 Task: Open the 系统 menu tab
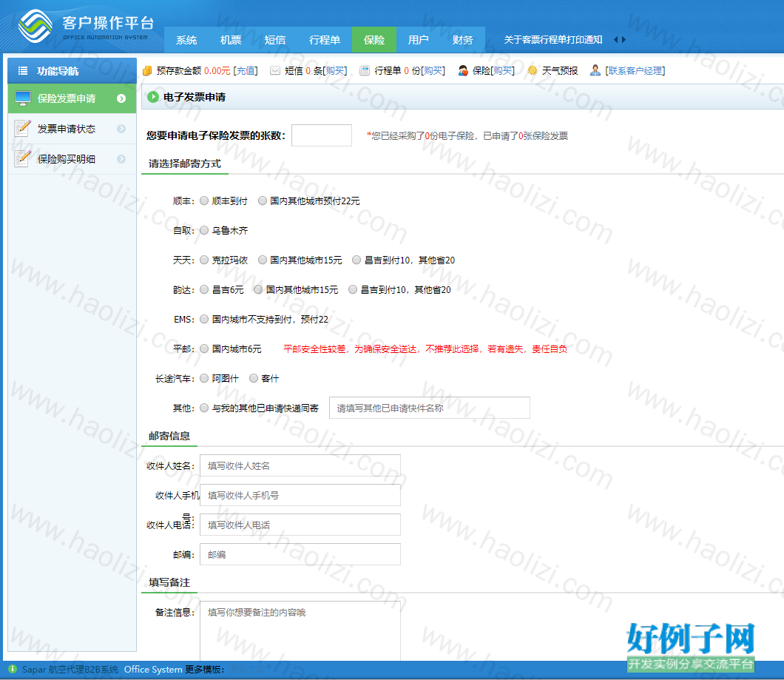coord(186,39)
